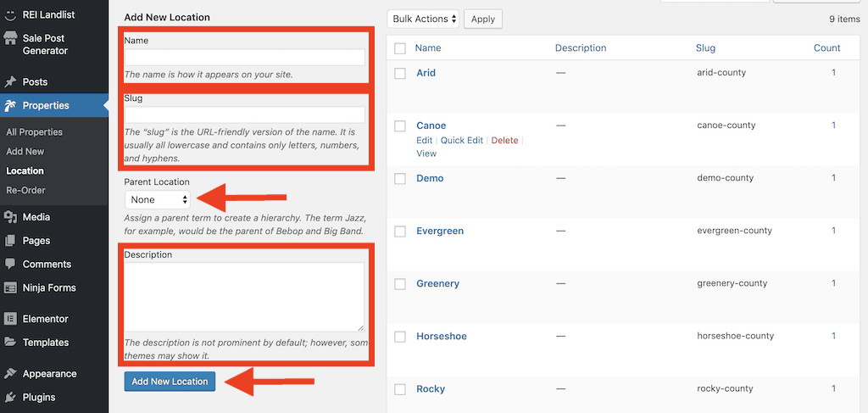
Task: Click the Ninja Forms icon
Action: click(x=10, y=287)
